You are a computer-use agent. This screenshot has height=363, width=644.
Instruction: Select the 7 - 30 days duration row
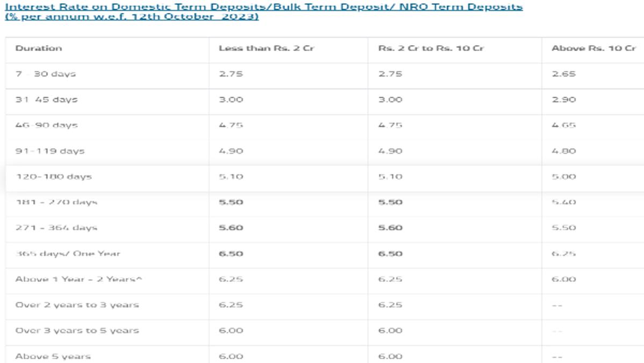pos(325,74)
